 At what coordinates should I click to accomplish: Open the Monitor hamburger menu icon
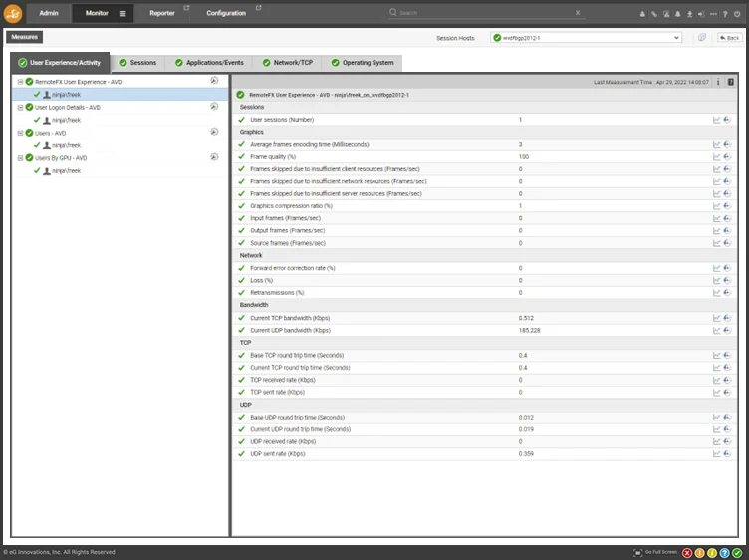pyautogui.click(x=123, y=13)
